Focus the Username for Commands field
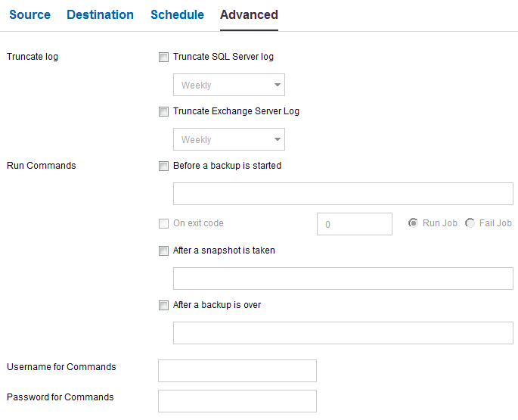The image size is (518, 420). coord(237,371)
